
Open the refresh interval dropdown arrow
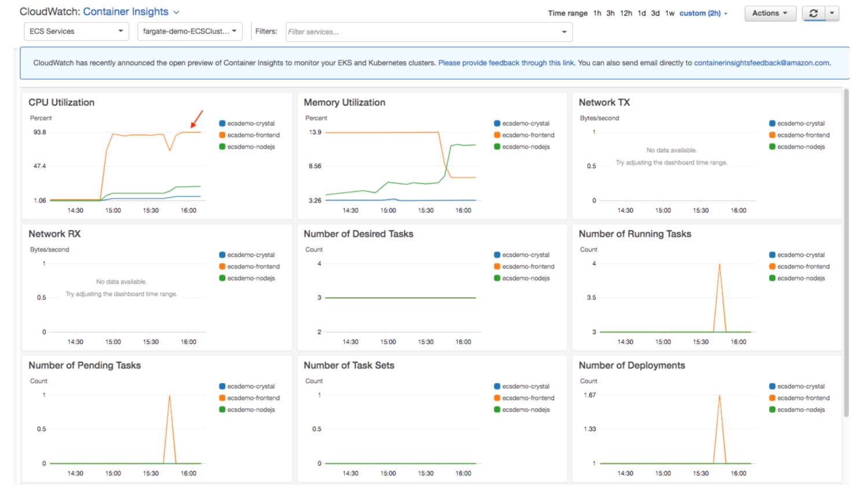click(x=832, y=13)
